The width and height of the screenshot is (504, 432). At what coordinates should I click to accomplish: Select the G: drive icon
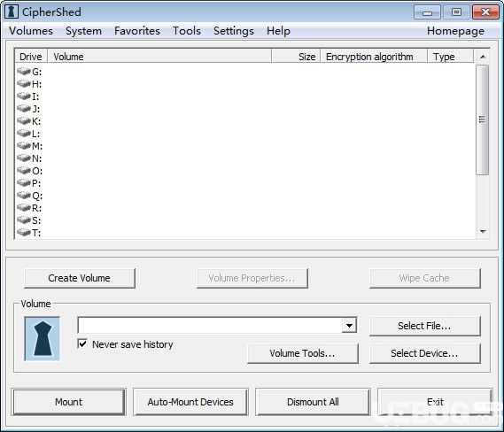(x=24, y=71)
